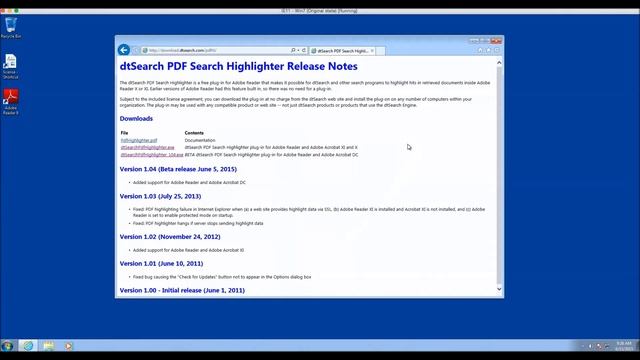Click the Version 1.04 (Beta release June 5, 2015) heading
Viewport: 640px width, 360px height.
(178, 169)
